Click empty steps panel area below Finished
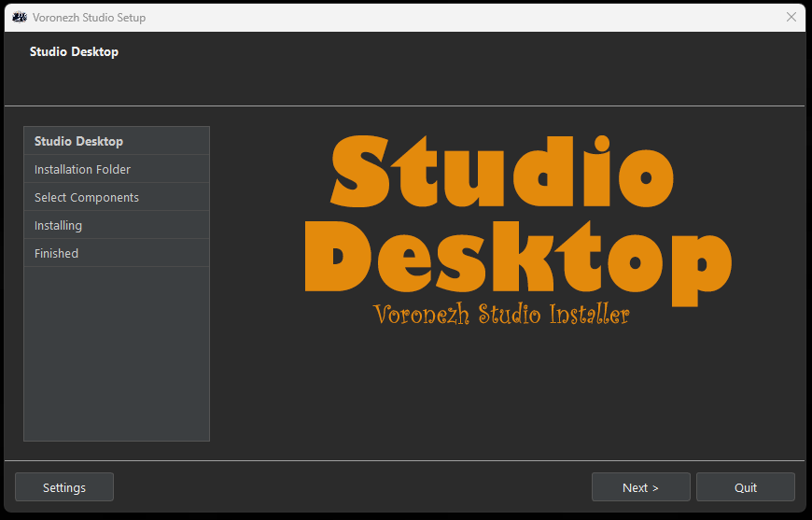Image resolution: width=812 pixels, height=520 pixels. (x=117, y=354)
